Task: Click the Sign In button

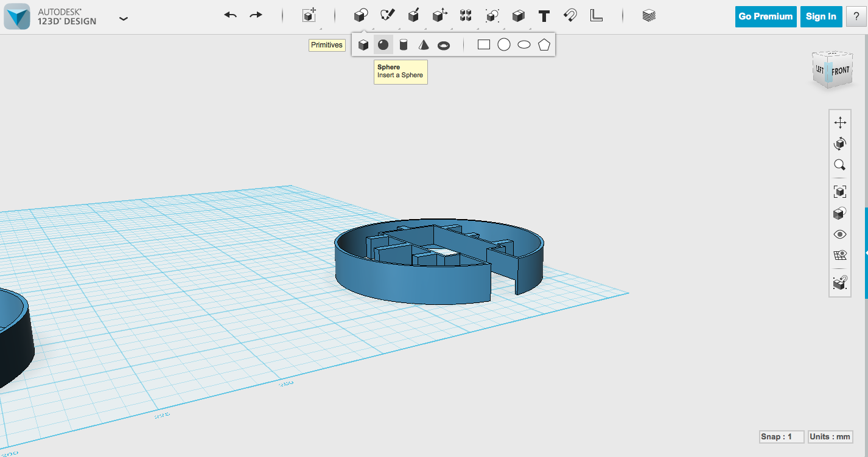Action: [x=821, y=16]
